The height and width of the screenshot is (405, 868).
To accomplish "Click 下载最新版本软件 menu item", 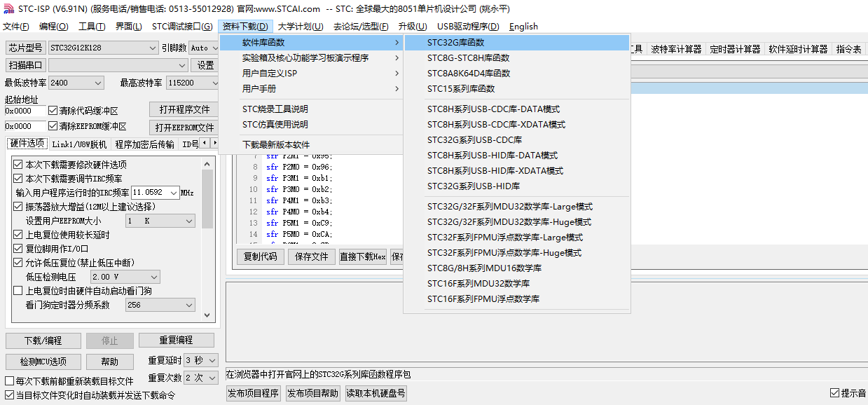I will [x=312, y=145].
